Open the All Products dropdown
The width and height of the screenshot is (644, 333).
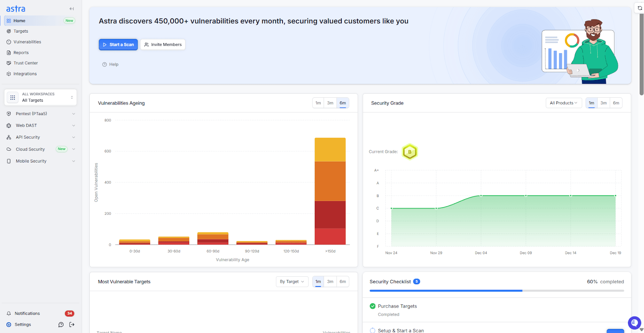[563, 103]
